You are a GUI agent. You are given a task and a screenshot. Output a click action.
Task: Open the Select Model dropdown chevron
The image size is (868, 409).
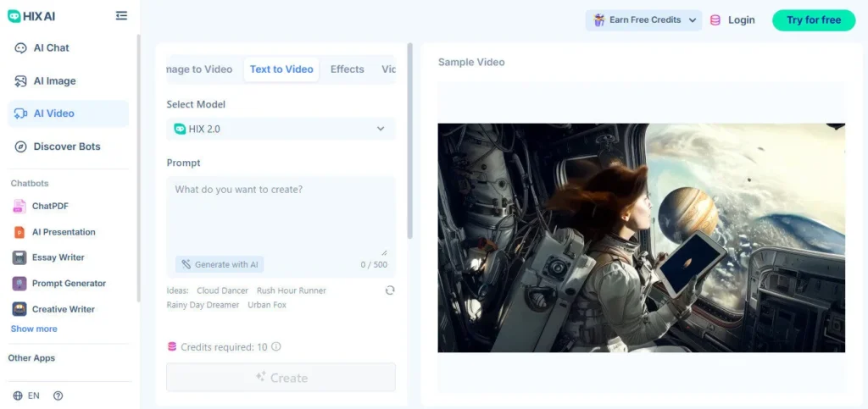click(381, 129)
